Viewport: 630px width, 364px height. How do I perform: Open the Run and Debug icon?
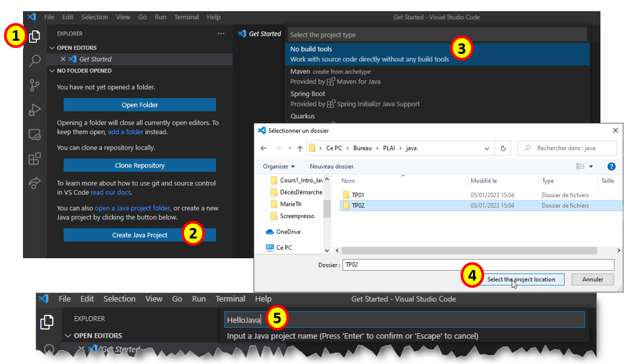click(35, 110)
